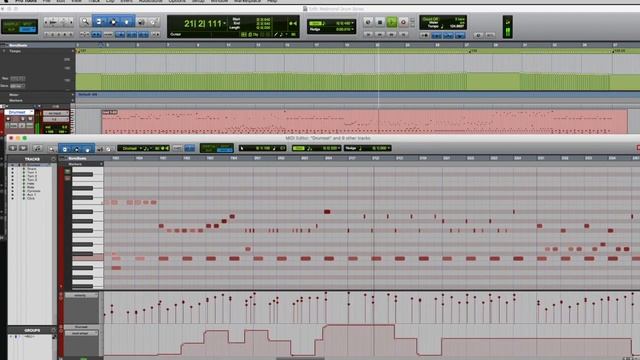This screenshot has width=640, height=360.
Task: Select Cymbals in the tracks list
Action: (x=33, y=191)
